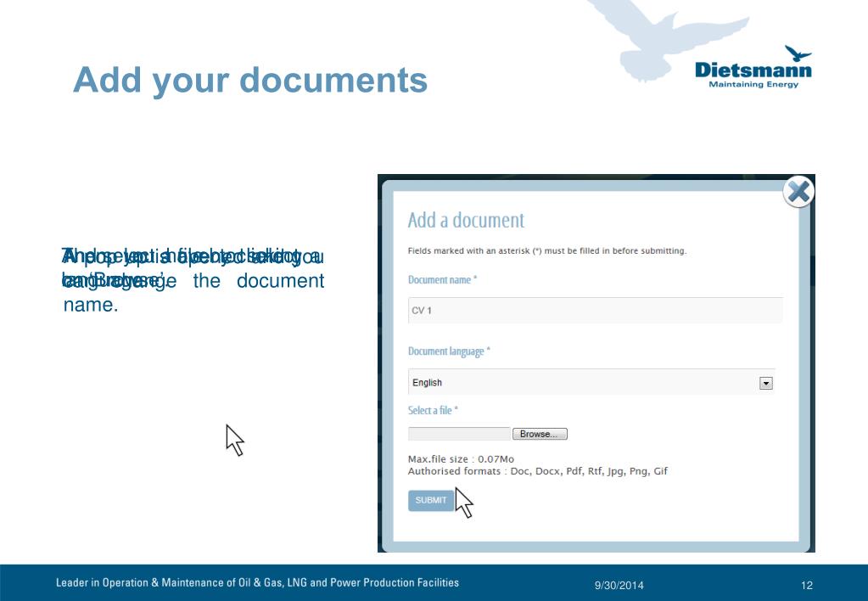868x601 pixels.
Task: Click the 'Maintaining Energy' tagline
Action: pos(753,84)
